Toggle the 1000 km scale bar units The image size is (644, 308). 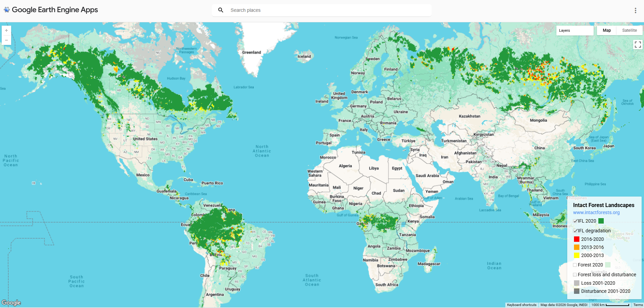[x=610, y=305]
